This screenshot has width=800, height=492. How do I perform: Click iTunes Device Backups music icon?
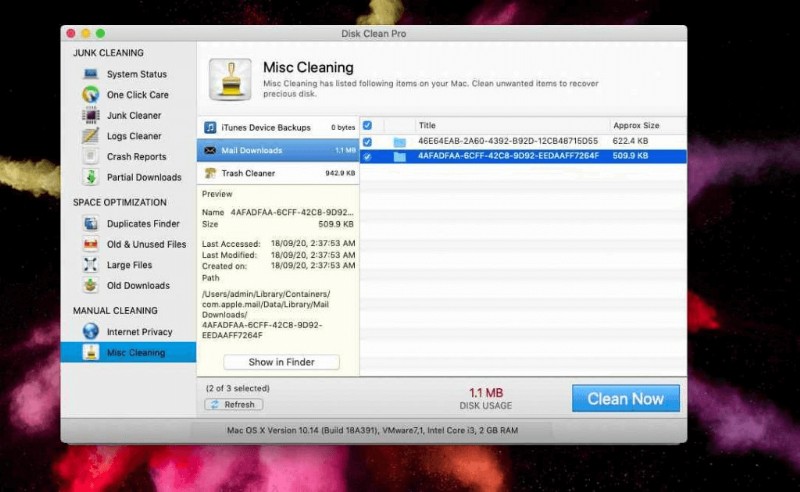click(210, 128)
